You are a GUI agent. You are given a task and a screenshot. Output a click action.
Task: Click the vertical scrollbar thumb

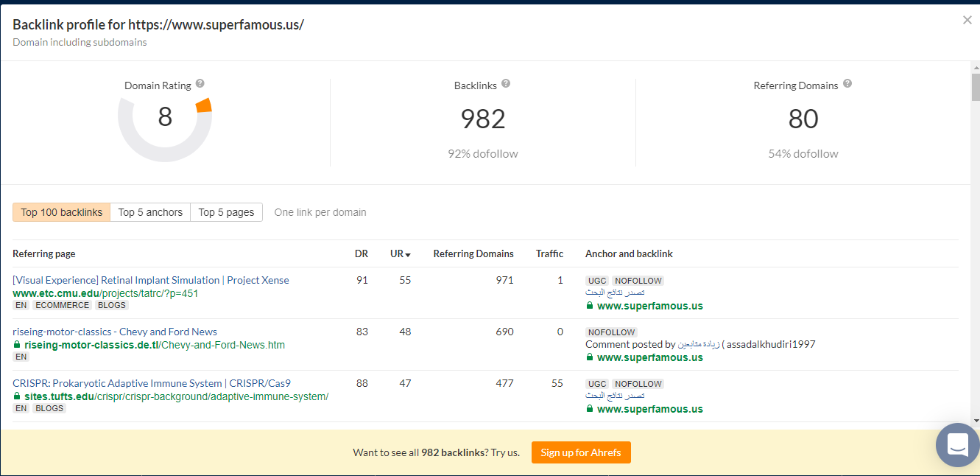(975, 87)
